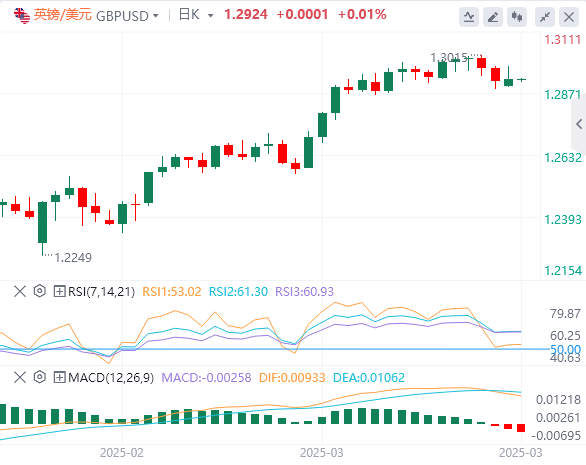Expand the right side panel arrow
This screenshot has height=465, width=586.
click(x=579, y=124)
